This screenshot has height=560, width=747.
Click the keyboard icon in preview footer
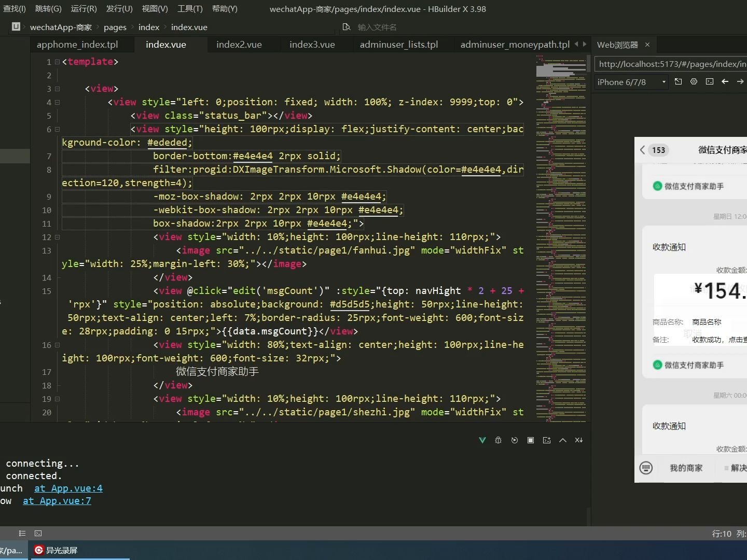[x=646, y=468]
